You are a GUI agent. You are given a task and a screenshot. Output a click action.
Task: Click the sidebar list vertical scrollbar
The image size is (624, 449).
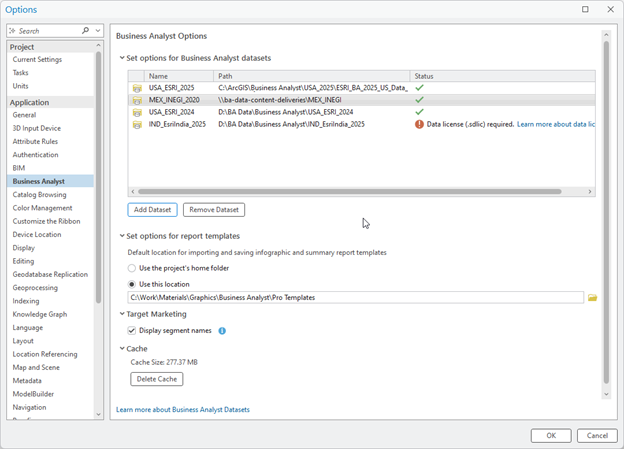point(98,178)
